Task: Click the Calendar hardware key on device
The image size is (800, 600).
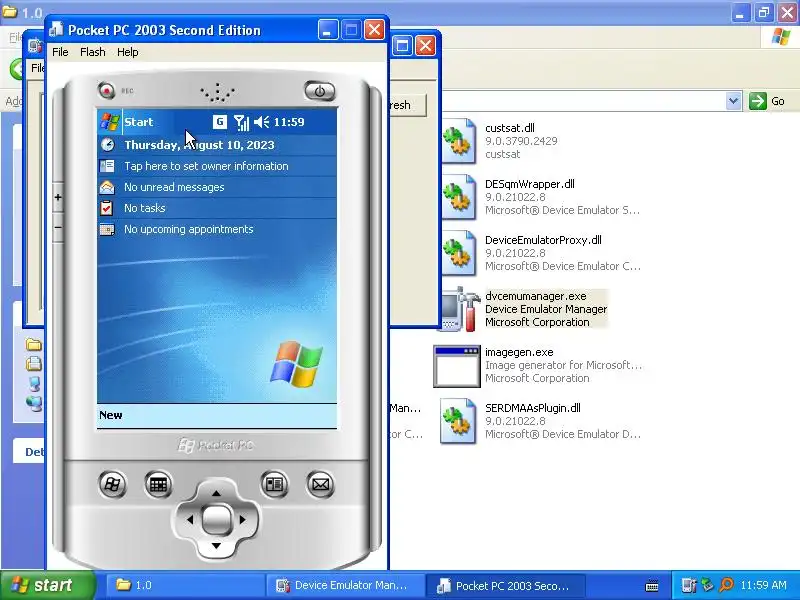Action: (x=158, y=484)
